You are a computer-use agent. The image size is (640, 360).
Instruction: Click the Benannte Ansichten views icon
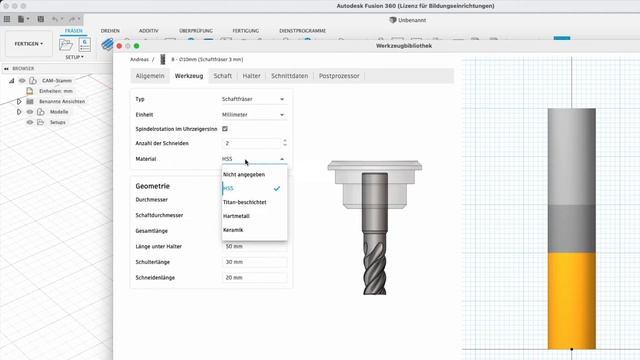pyautogui.click(x=30, y=101)
